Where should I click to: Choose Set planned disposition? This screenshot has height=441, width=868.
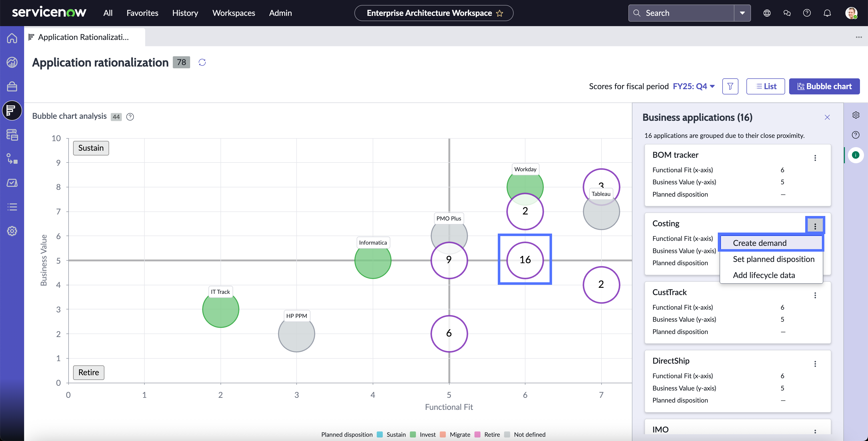[x=771, y=259]
